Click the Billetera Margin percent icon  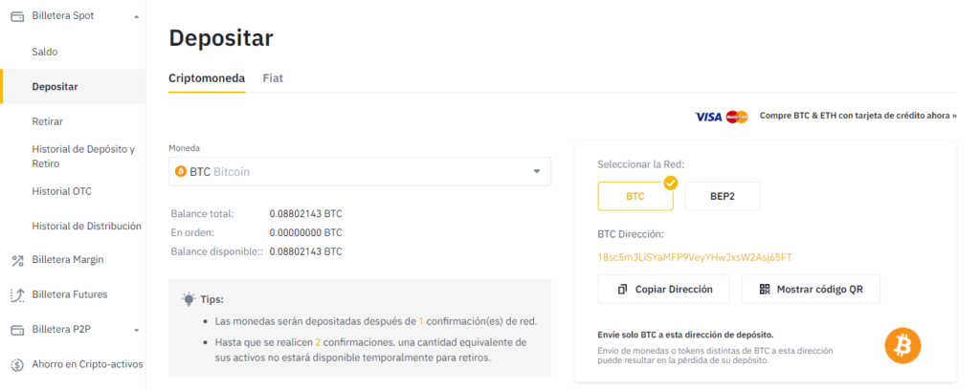[17, 260]
